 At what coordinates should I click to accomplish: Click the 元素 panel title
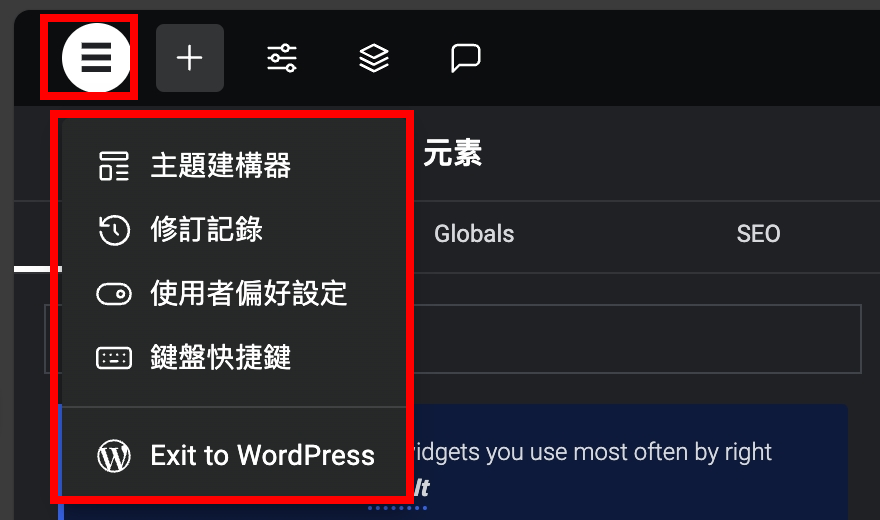click(x=452, y=153)
